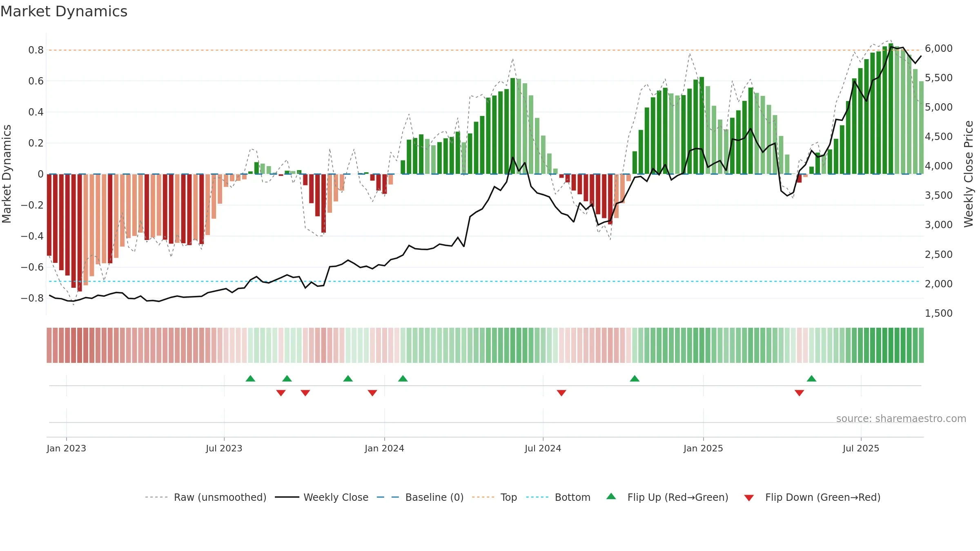Click the Jul 2023 axis label

point(224,448)
